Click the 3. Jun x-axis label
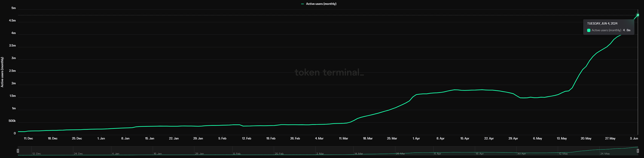 [634, 139]
